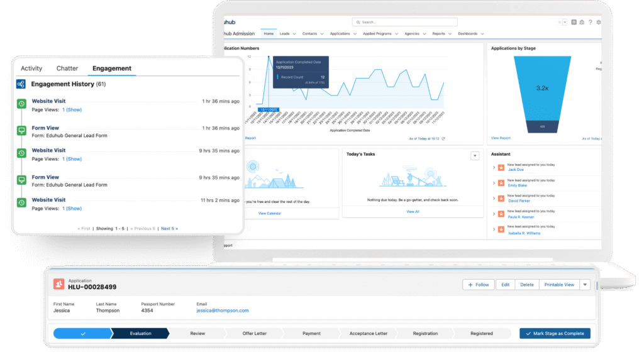Click the Engagement History panel icon
644x362 pixels.
[21, 84]
